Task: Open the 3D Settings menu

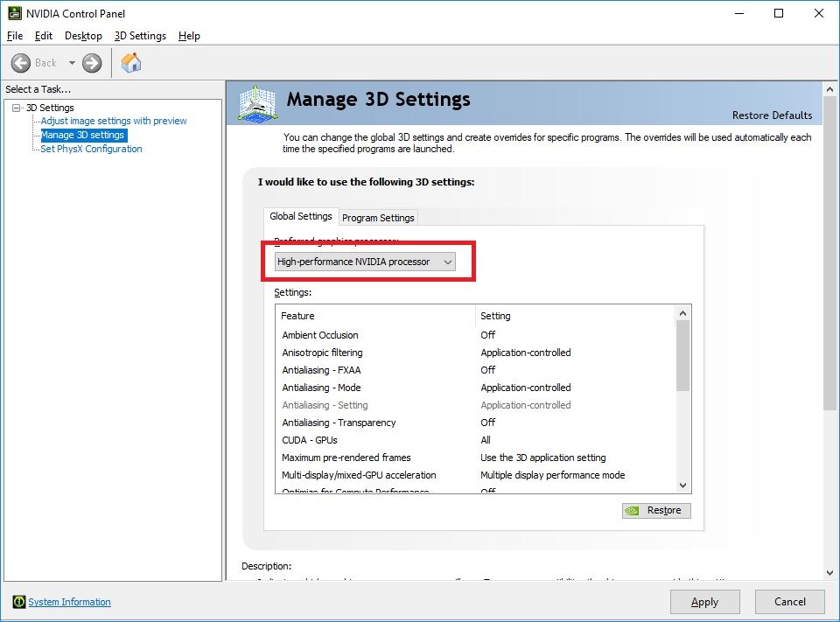Action: tap(140, 36)
